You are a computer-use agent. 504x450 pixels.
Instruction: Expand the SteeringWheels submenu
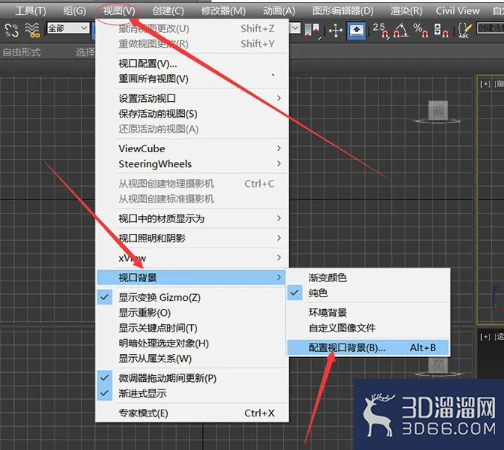pos(192,164)
